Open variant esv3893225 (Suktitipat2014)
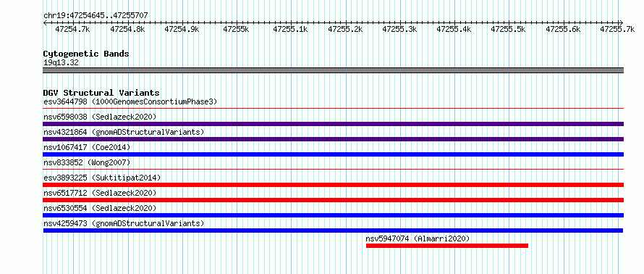Viewport: 644px width, 274px height. tap(102, 178)
